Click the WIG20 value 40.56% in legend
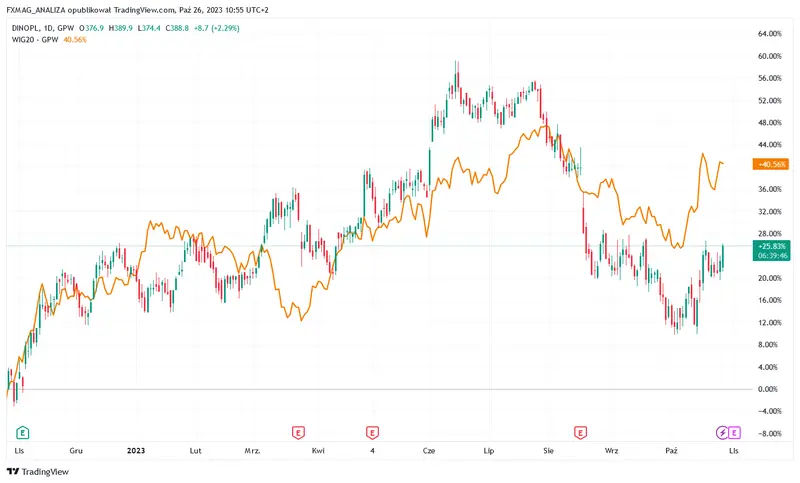 [75, 40]
